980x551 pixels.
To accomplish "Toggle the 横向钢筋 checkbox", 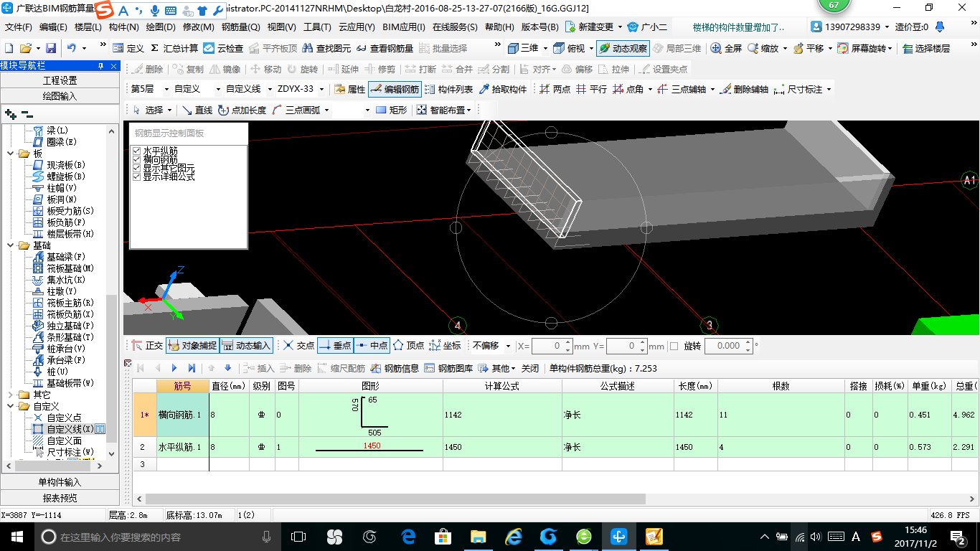I will tap(137, 159).
